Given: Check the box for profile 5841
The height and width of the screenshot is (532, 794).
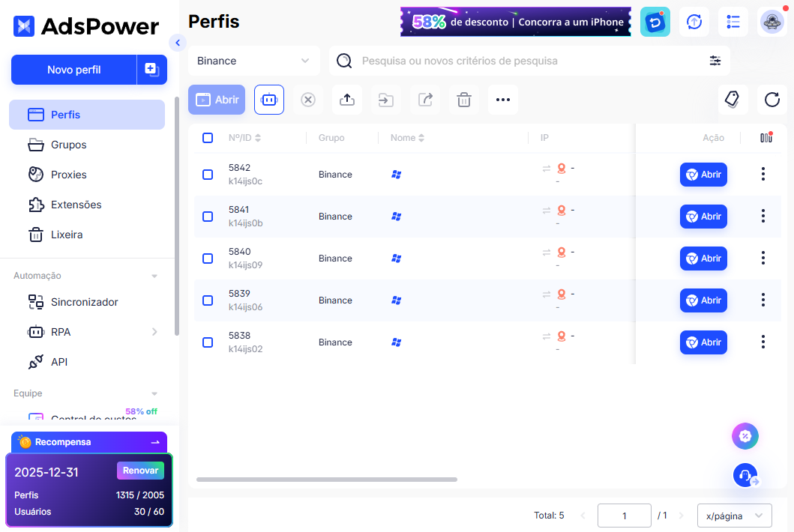Looking at the screenshot, I should click(x=208, y=216).
